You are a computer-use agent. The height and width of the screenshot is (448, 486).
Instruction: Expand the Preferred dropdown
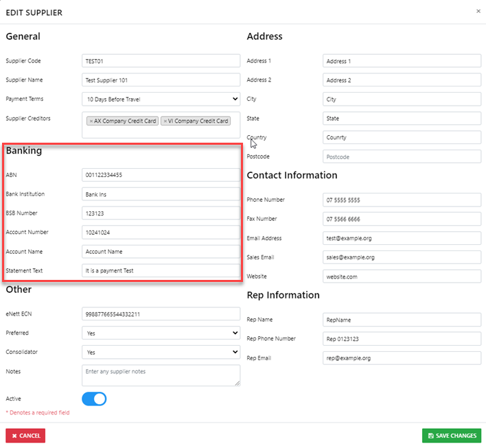(x=161, y=333)
